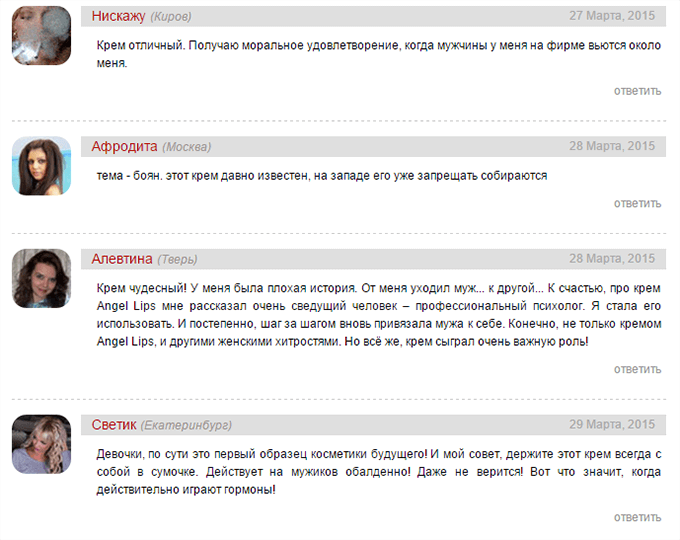680x540 pixels.
Task: Click the (Москва) city label
Action: click(x=186, y=147)
